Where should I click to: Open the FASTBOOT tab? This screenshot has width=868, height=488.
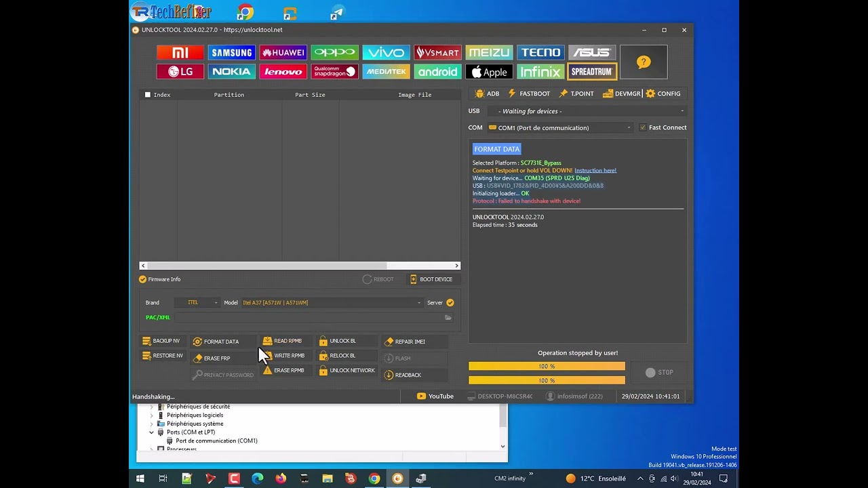529,94
